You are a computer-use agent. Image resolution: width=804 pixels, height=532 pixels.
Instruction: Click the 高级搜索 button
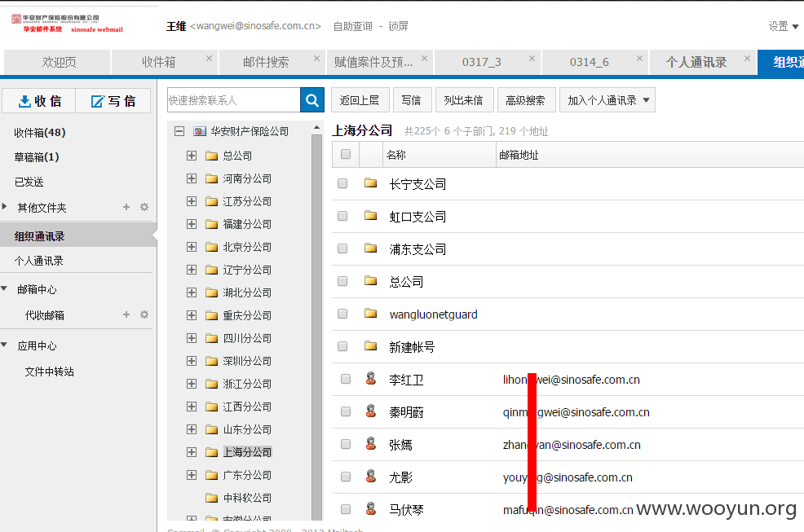pyautogui.click(x=526, y=100)
